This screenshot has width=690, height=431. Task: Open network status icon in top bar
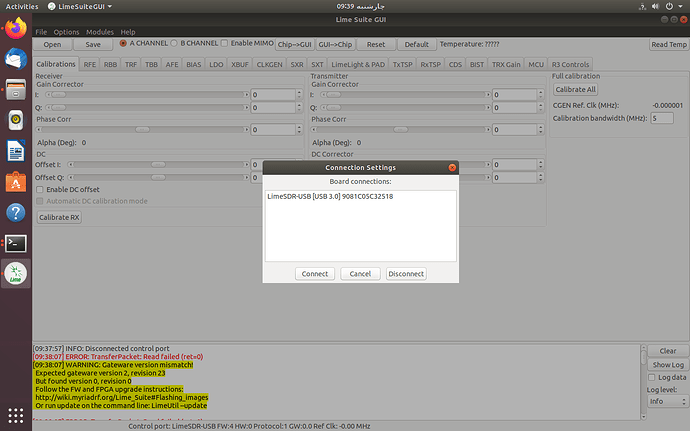pos(642,6)
